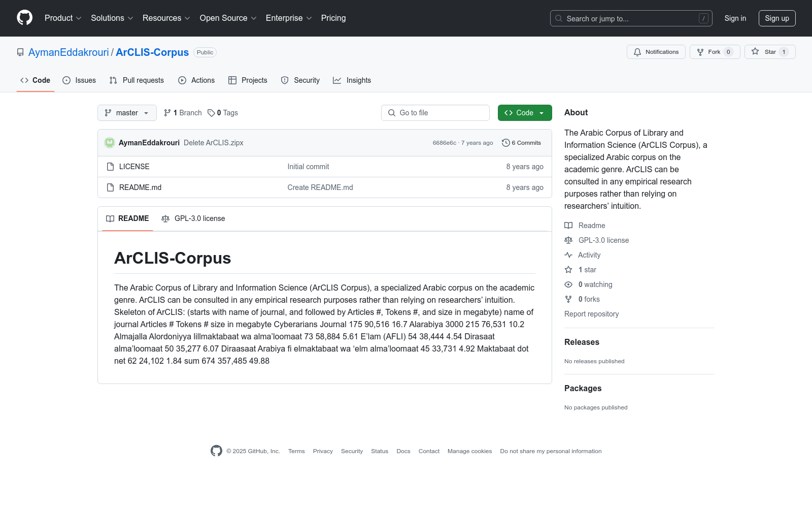Open the README.md file

pyautogui.click(x=141, y=187)
